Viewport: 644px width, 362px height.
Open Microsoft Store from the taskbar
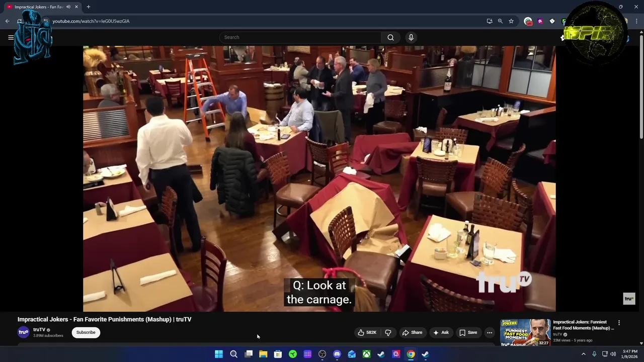tap(278, 354)
